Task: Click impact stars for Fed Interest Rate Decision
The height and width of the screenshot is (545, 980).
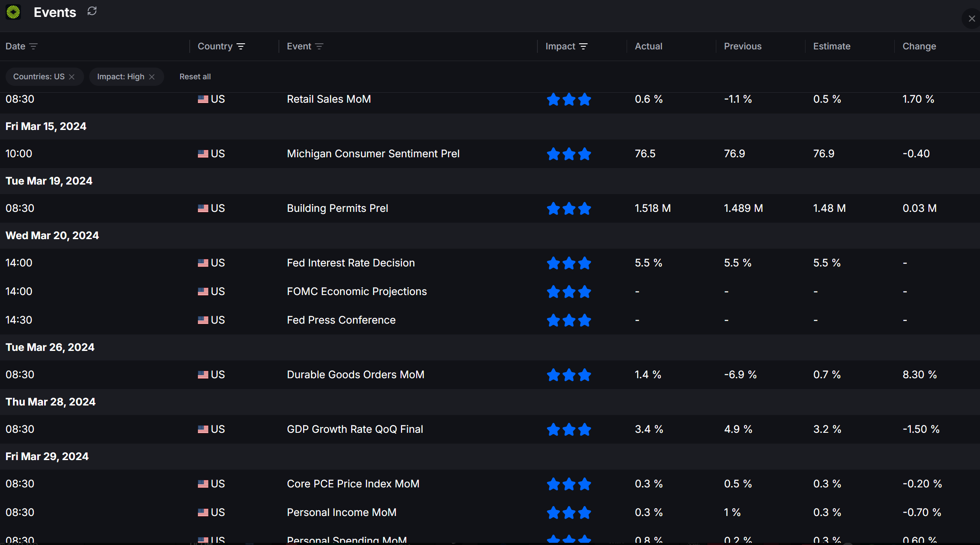Action: 569,263
